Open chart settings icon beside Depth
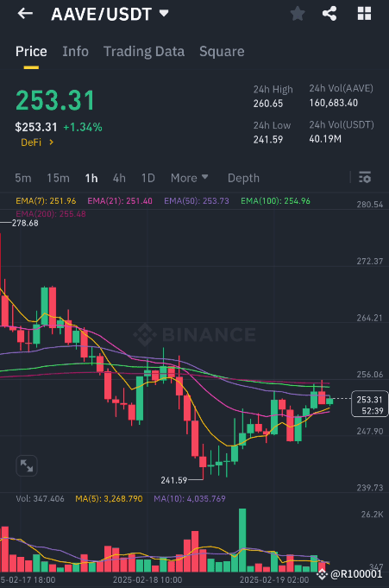This screenshot has height=588, width=389. (x=365, y=177)
